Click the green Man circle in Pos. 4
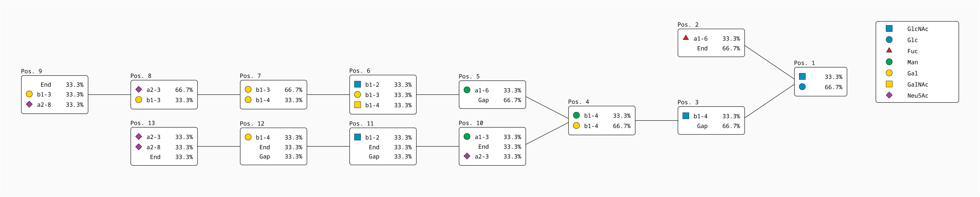Image resolution: width=980 pixels, height=197 pixels. 576,115
